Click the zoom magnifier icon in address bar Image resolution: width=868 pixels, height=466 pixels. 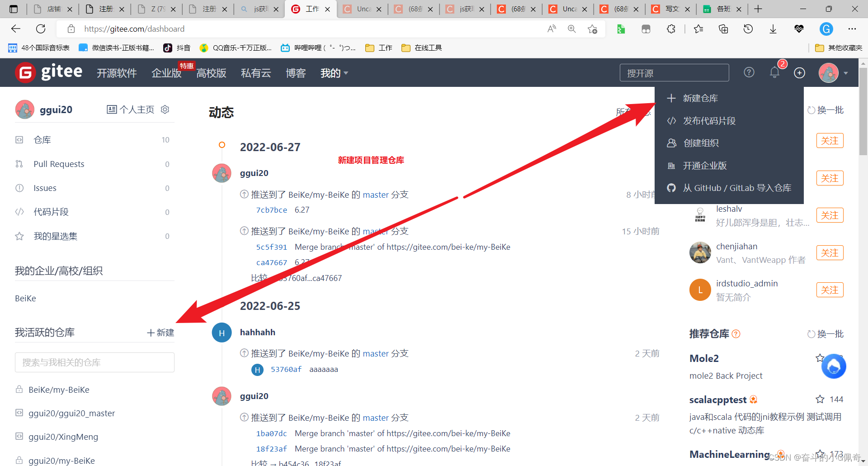[572, 29]
